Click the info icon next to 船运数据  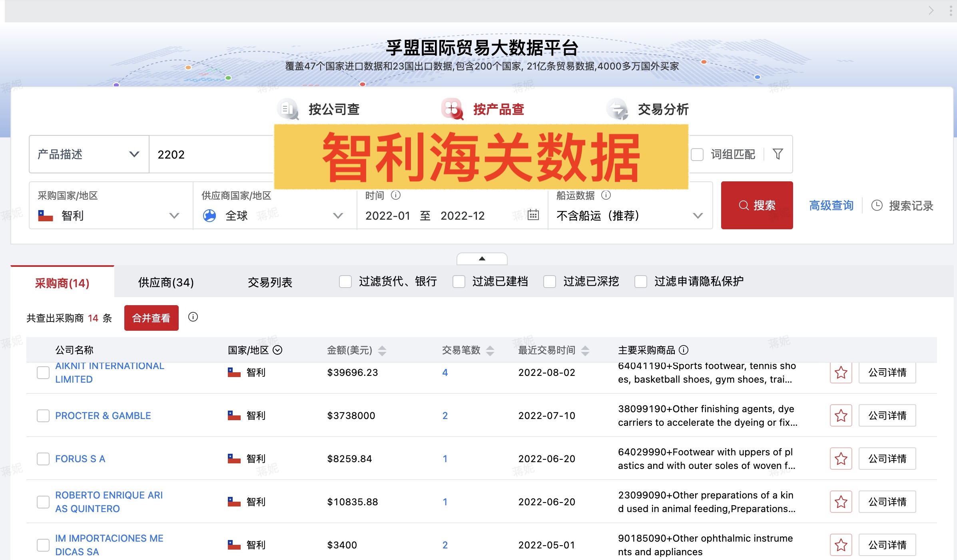(606, 195)
